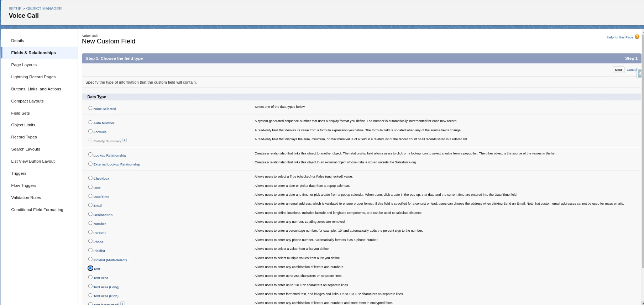This screenshot has height=305, width=644.
Task: Open Flow Triggers section
Action: point(39,185)
